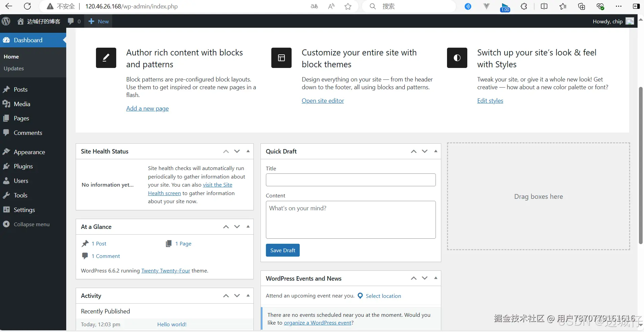Toggle the Site Health Status panel
The width and height of the screenshot is (644, 332).
[x=248, y=151]
